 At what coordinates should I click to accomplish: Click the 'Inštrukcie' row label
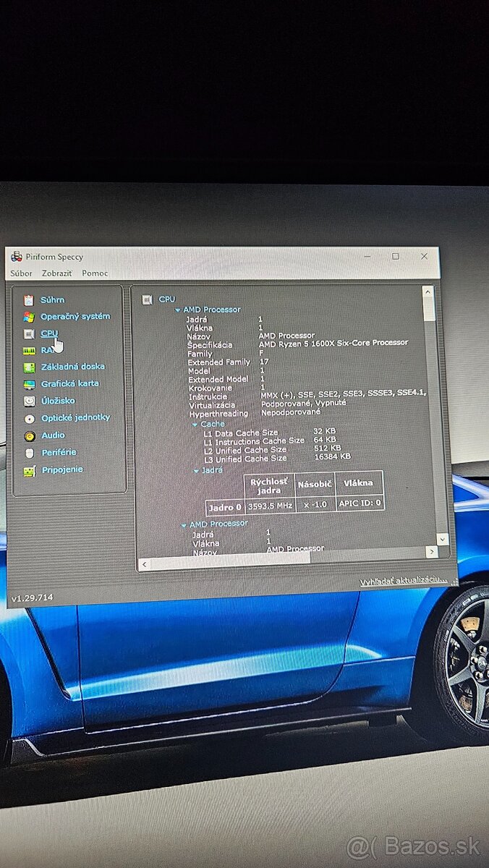(208, 396)
